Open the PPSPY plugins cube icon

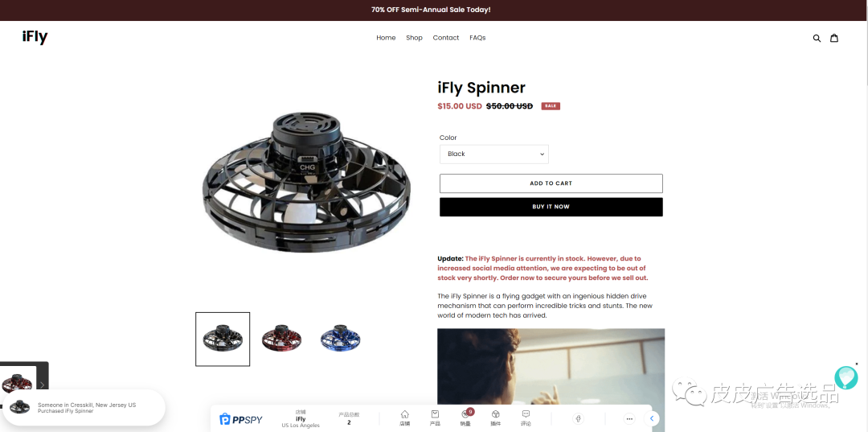(x=496, y=418)
